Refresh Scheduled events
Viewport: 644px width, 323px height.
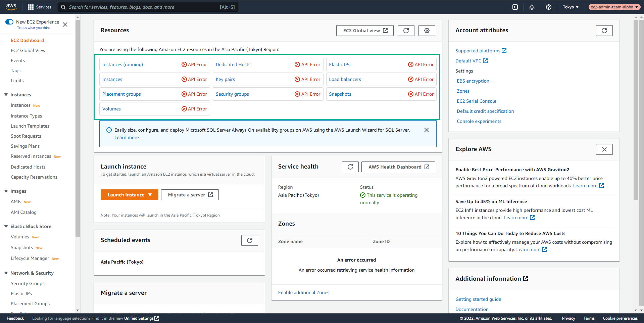click(x=250, y=240)
